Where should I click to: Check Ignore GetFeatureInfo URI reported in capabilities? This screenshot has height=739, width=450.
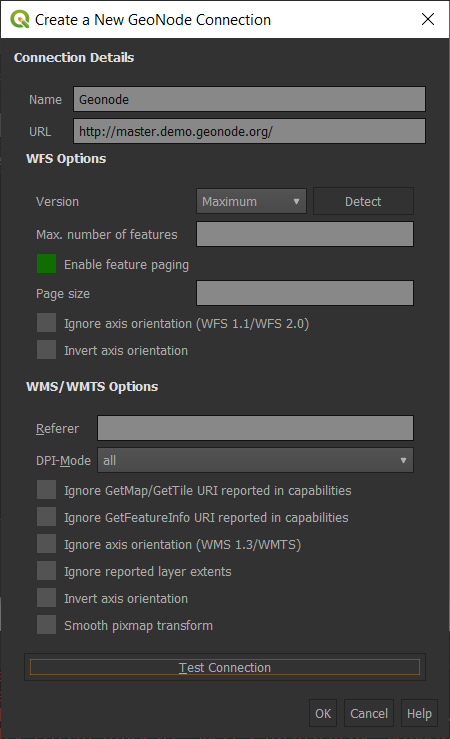coord(46,517)
